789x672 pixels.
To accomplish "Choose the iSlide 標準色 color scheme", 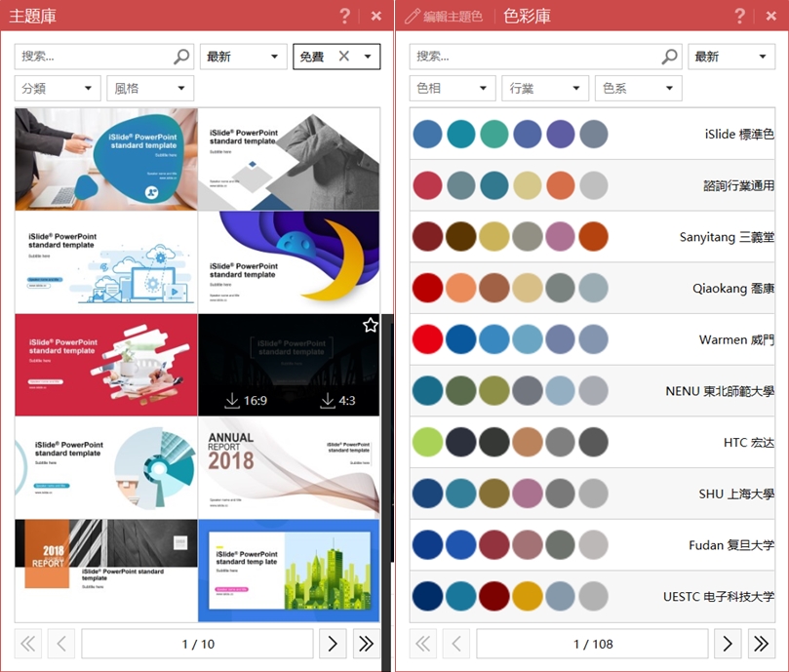I will point(592,134).
